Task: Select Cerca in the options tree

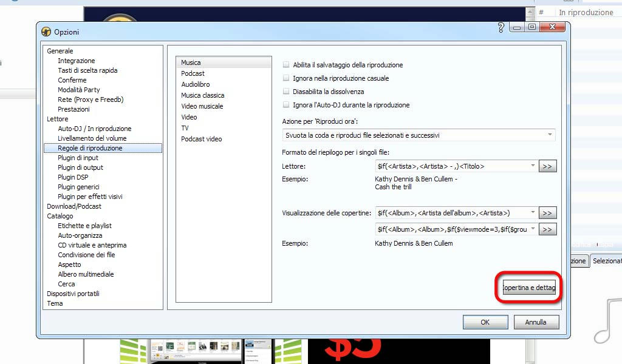Action: pos(66,284)
